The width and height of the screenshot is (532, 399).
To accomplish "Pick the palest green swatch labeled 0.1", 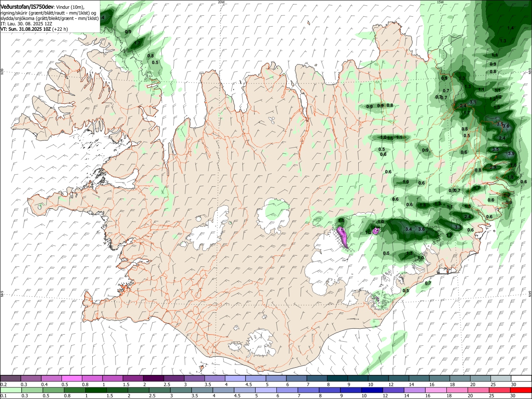I will tap(10, 390).
